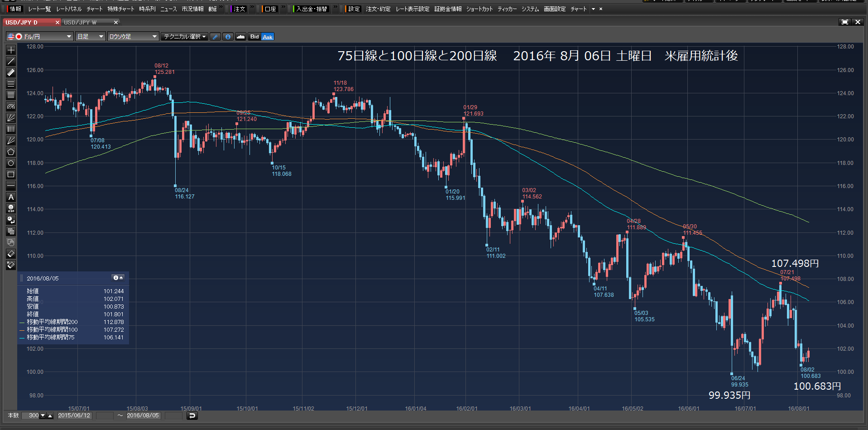Select the rectangle shape tool
Image resolution: width=868 pixels, height=430 pixels.
coord(11,174)
